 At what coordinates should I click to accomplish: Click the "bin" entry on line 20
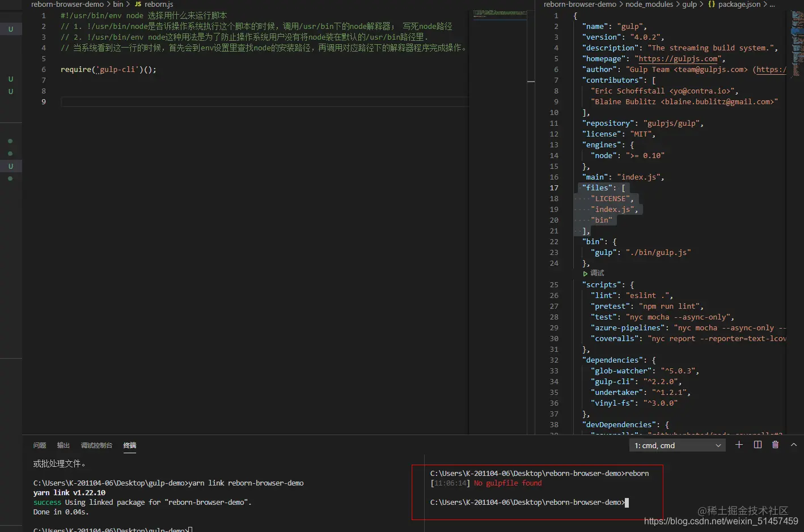tap(602, 220)
